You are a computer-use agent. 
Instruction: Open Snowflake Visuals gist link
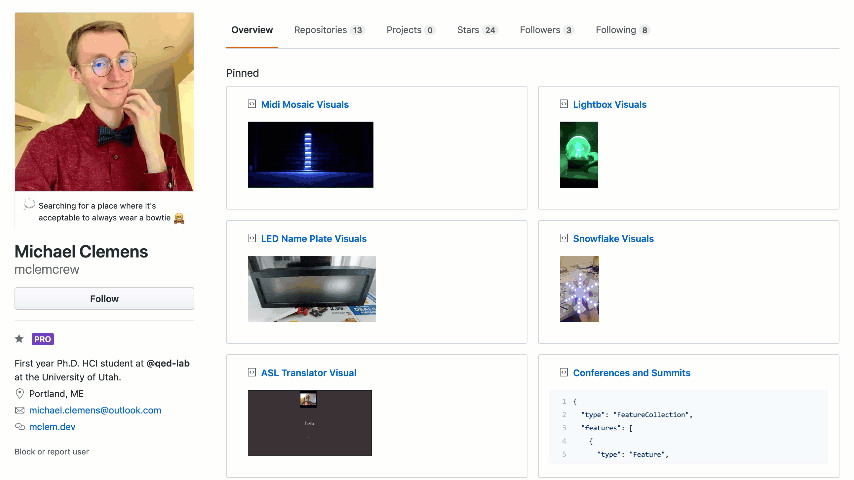(x=613, y=239)
